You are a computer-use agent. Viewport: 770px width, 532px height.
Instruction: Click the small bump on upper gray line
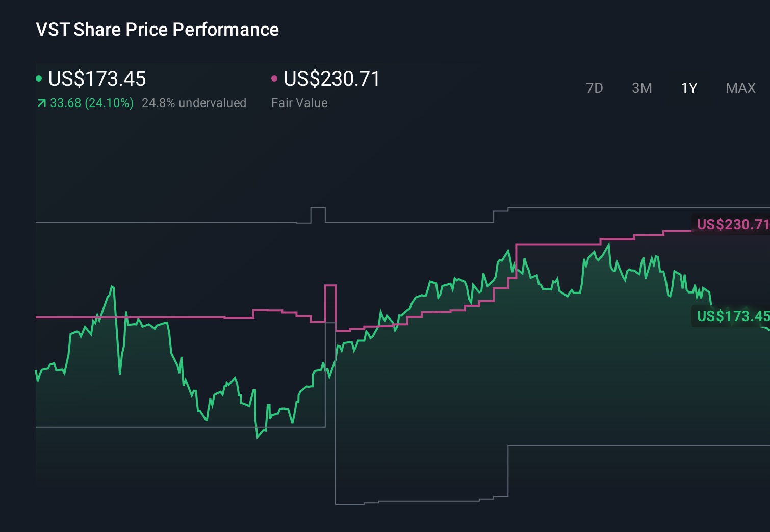coord(318,208)
